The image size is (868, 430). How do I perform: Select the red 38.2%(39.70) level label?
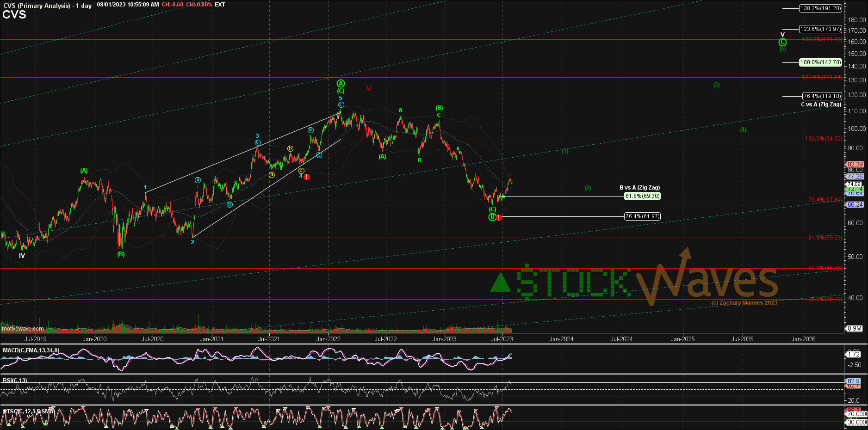pyautogui.click(x=825, y=299)
